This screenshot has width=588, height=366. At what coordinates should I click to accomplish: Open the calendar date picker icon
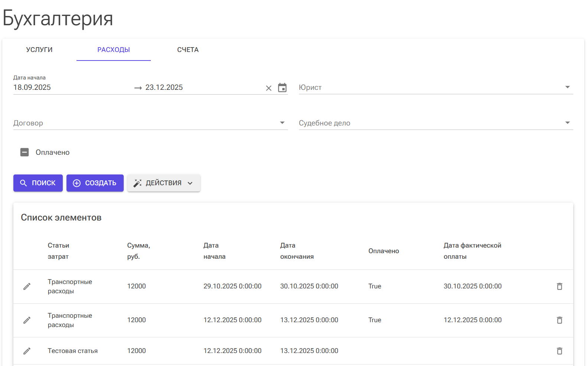pyautogui.click(x=282, y=88)
